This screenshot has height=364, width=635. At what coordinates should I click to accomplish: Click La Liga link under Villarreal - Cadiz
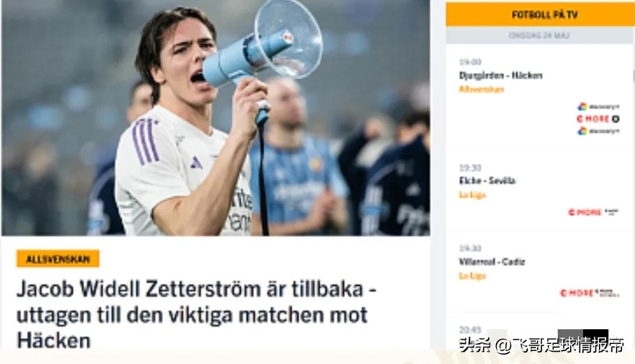tap(472, 276)
